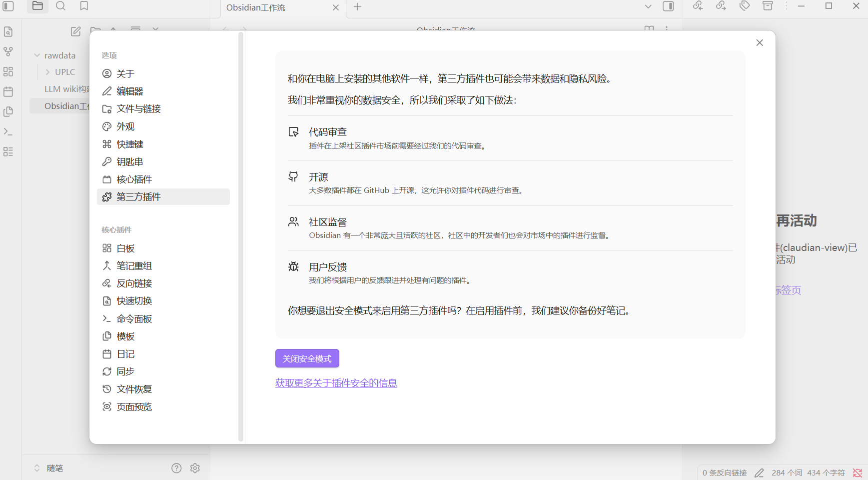Open the help question mark icon
Viewport: 868px width, 480px height.
(x=176, y=468)
